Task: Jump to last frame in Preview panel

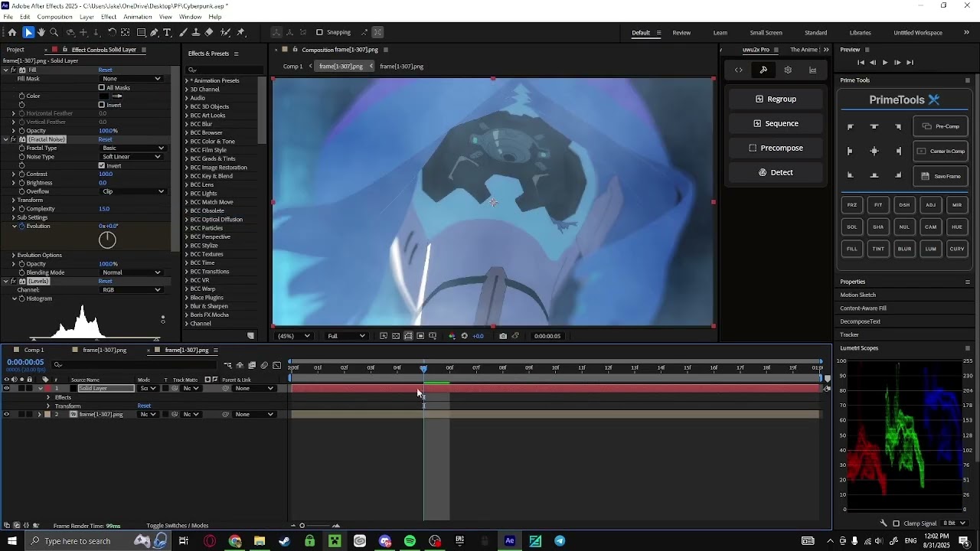Action: [x=910, y=63]
